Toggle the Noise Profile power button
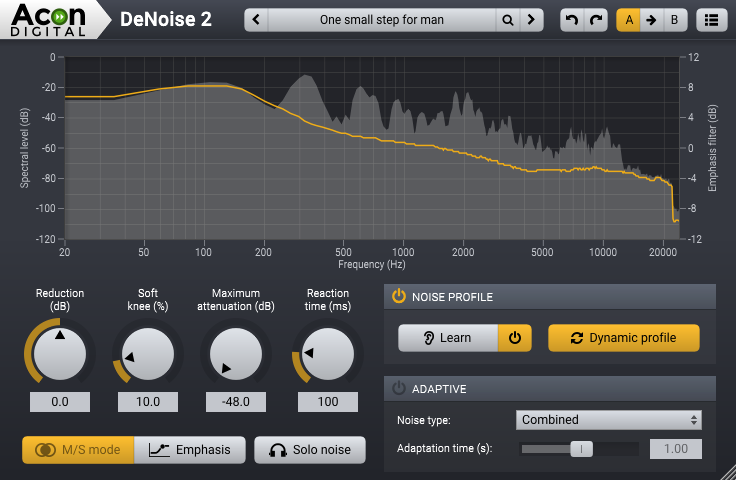The width and height of the screenshot is (736, 480). click(x=398, y=296)
